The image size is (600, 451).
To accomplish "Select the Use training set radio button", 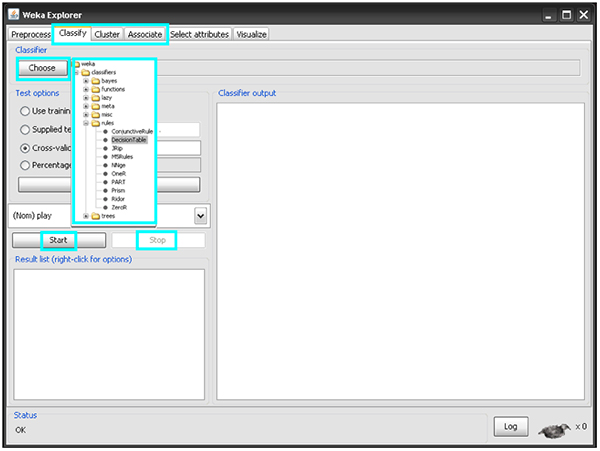I will [x=25, y=111].
